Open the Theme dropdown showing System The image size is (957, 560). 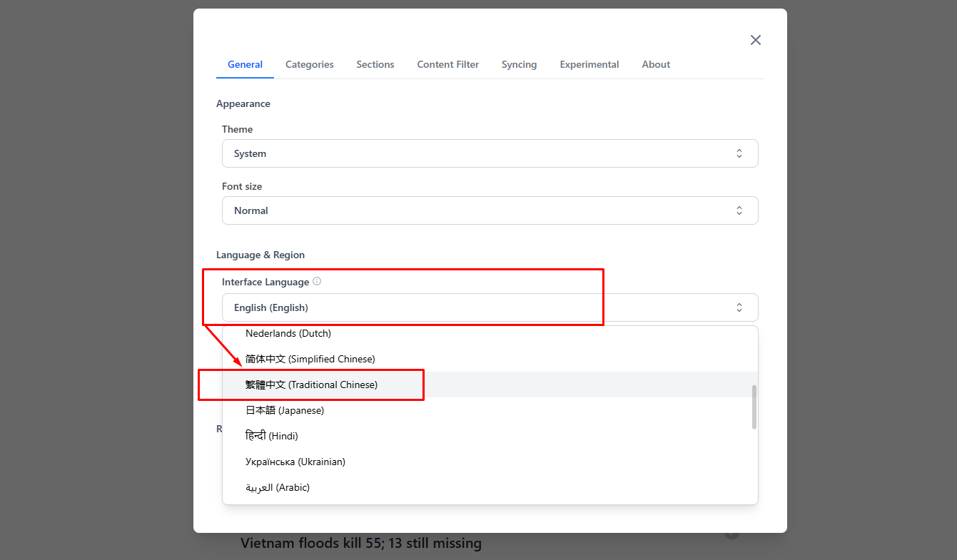point(490,153)
